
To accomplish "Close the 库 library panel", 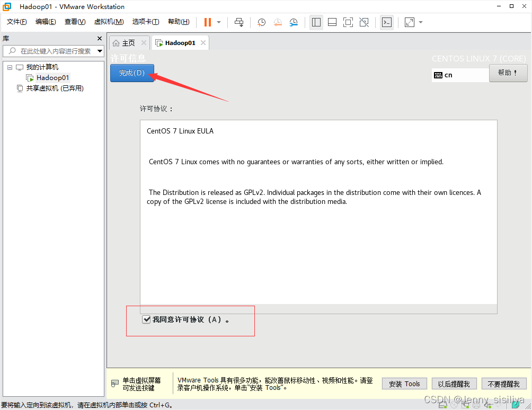I will click(100, 38).
